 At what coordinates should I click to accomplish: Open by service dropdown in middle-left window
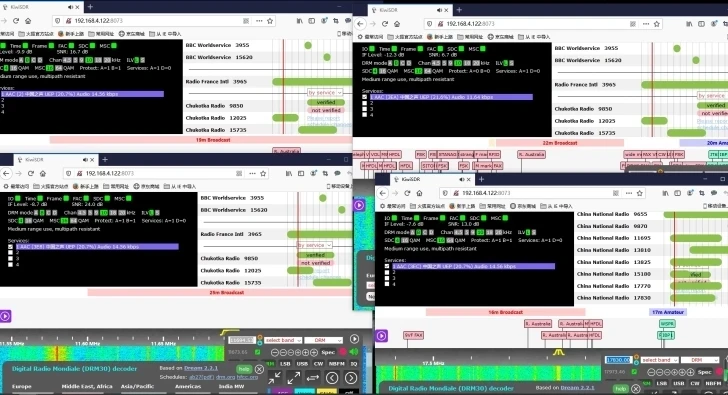pos(315,245)
